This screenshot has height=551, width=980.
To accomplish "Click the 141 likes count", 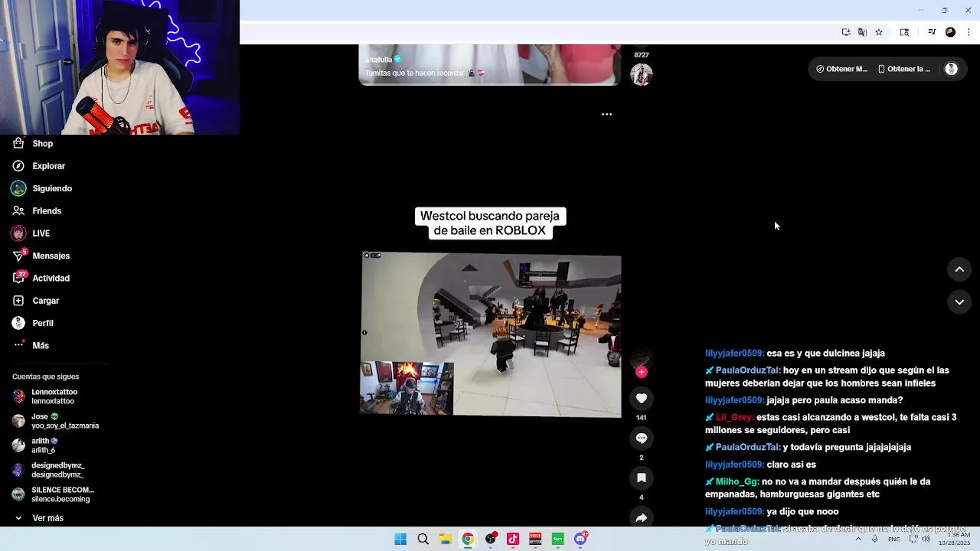I will pyautogui.click(x=642, y=418).
